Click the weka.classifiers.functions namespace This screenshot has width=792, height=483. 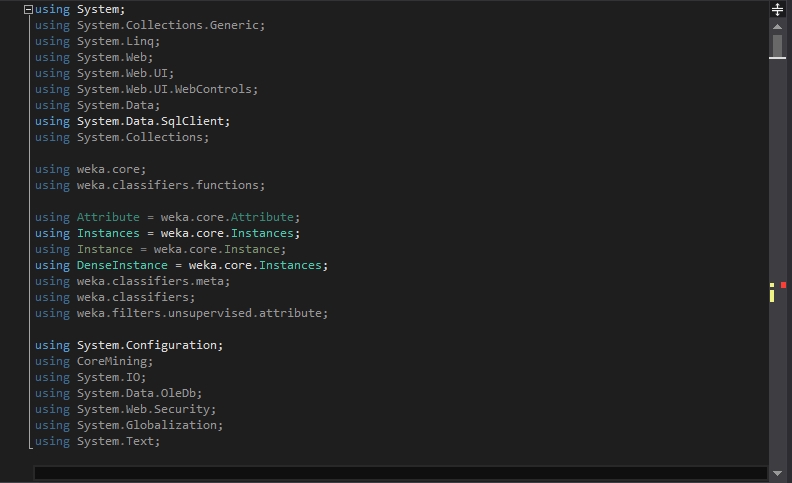coord(171,185)
